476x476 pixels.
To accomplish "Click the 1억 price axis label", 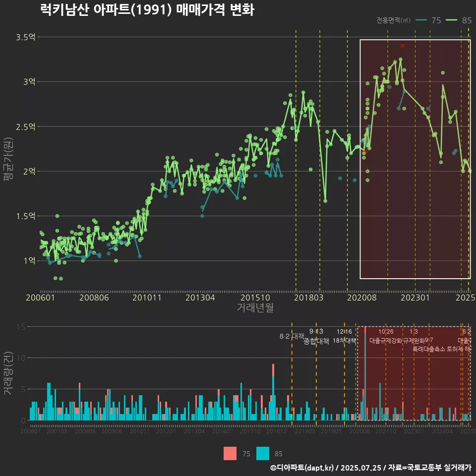I will pos(29,261).
